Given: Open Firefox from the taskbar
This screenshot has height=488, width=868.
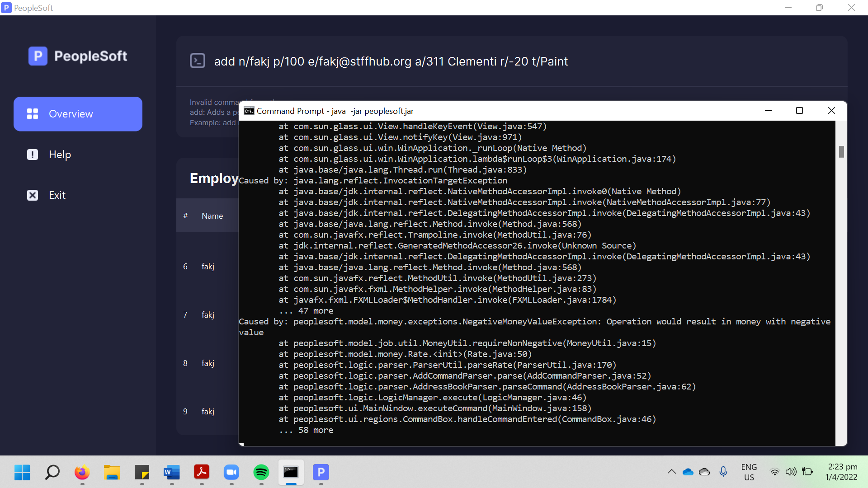Looking at the screenshot, I should coord(82,473).
